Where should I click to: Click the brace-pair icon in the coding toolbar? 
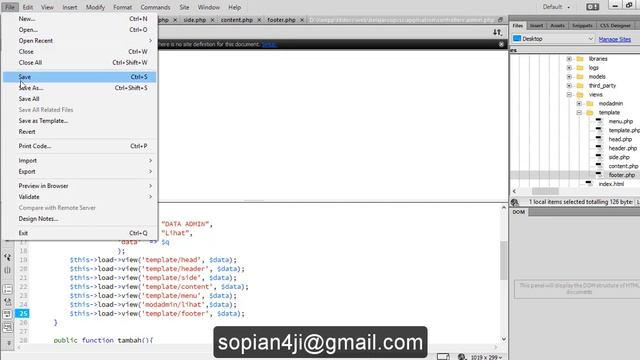point(7,270)
